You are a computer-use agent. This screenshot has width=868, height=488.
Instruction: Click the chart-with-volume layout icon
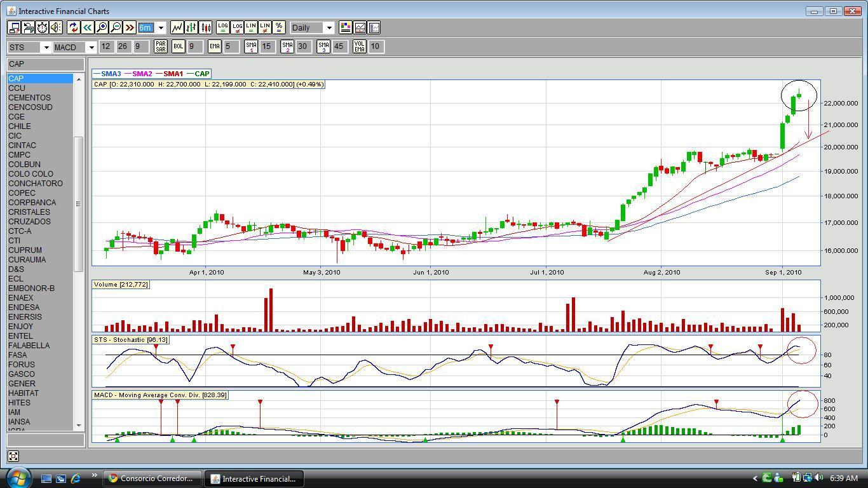(x=360, y=27)
